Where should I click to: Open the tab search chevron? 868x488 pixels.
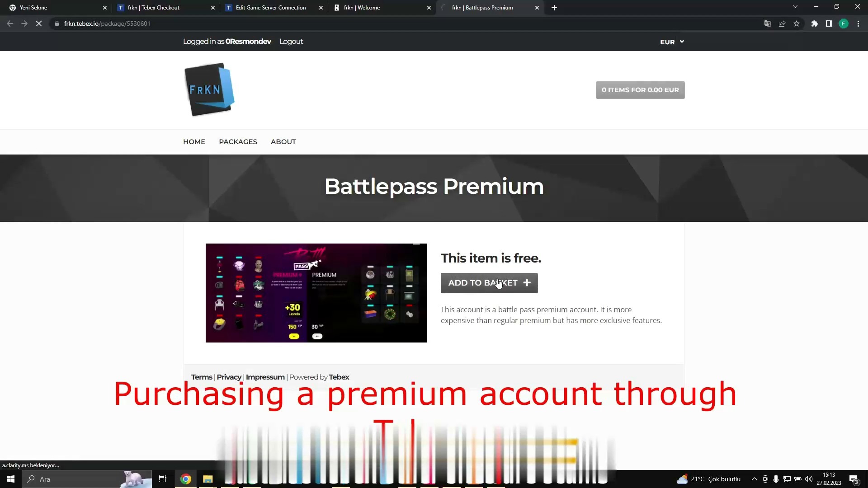pos(795,7)
